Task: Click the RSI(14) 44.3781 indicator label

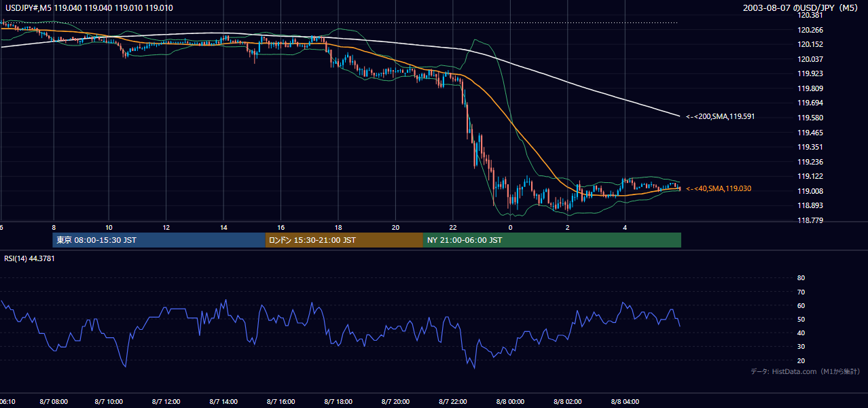Action: (29, 258)
